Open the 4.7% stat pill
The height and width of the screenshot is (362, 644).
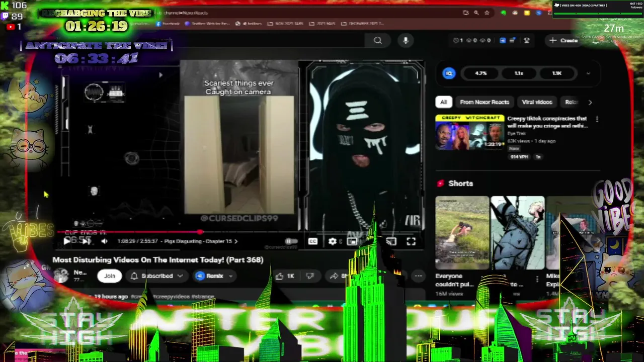click(481, 73)
